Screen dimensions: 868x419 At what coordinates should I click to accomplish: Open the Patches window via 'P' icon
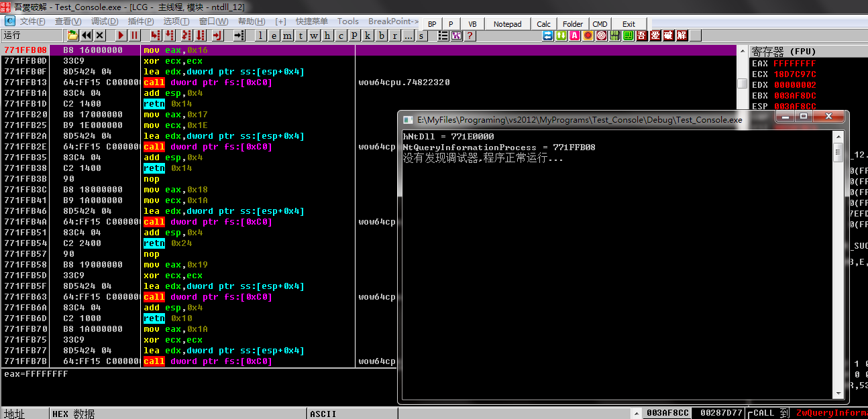(355, 35)
